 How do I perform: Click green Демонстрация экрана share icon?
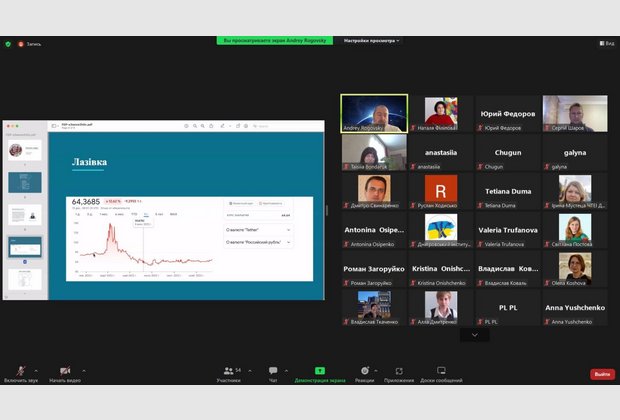pyautogui.click(x=320, y=371)
